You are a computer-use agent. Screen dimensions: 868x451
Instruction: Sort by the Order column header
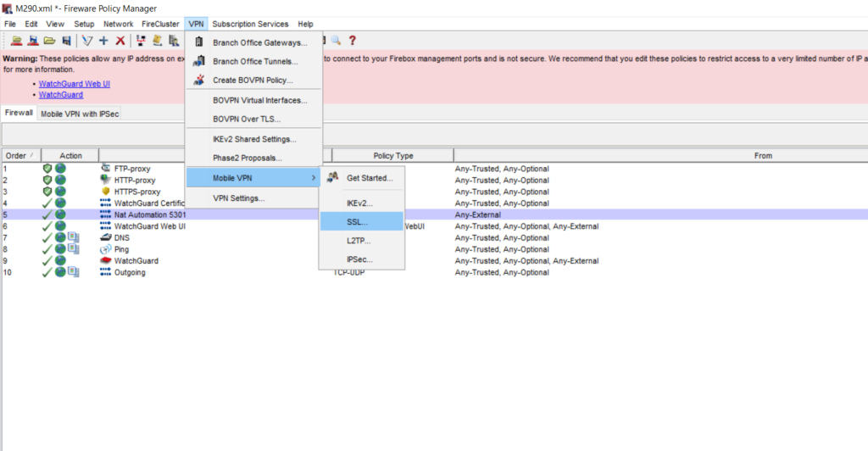coord(21,155)
